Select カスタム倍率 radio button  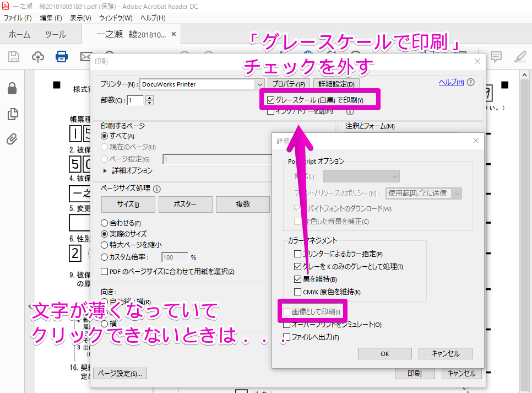[105, 257]
